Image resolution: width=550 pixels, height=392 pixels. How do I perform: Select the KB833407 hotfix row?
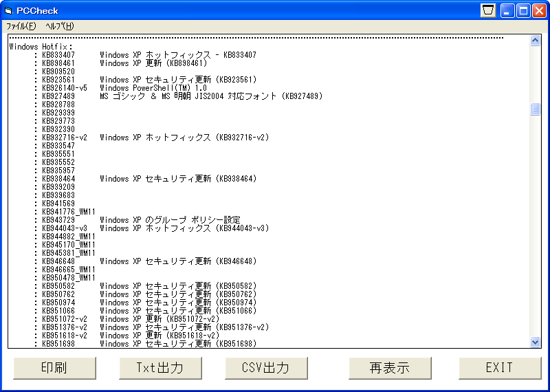(x=145, y=55)
